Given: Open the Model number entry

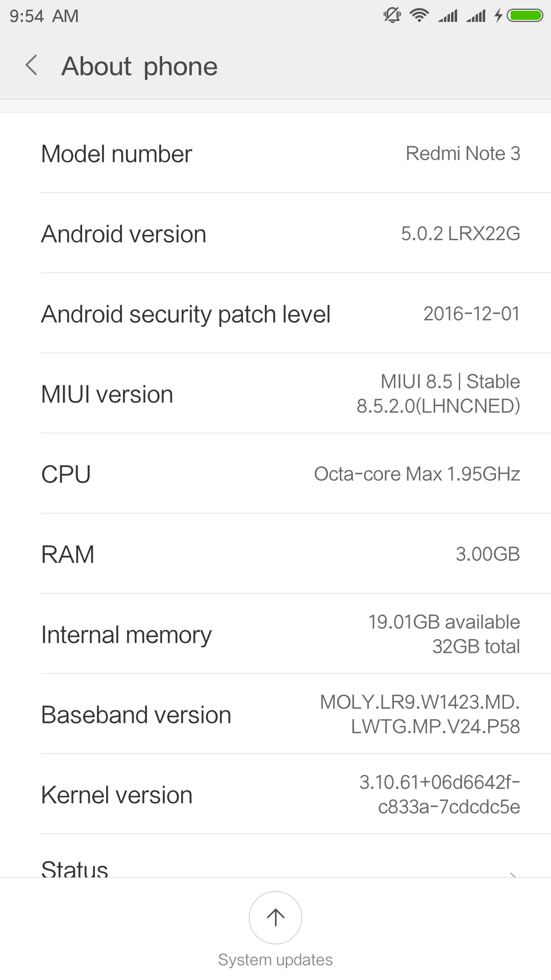Looking at the screenshot, I should [275, 153].
